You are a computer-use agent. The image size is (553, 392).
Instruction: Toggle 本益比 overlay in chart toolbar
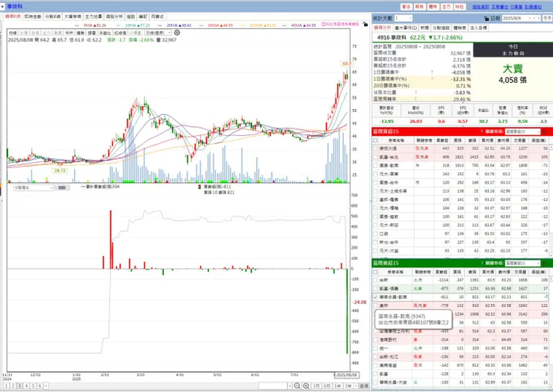coord(105,33)
